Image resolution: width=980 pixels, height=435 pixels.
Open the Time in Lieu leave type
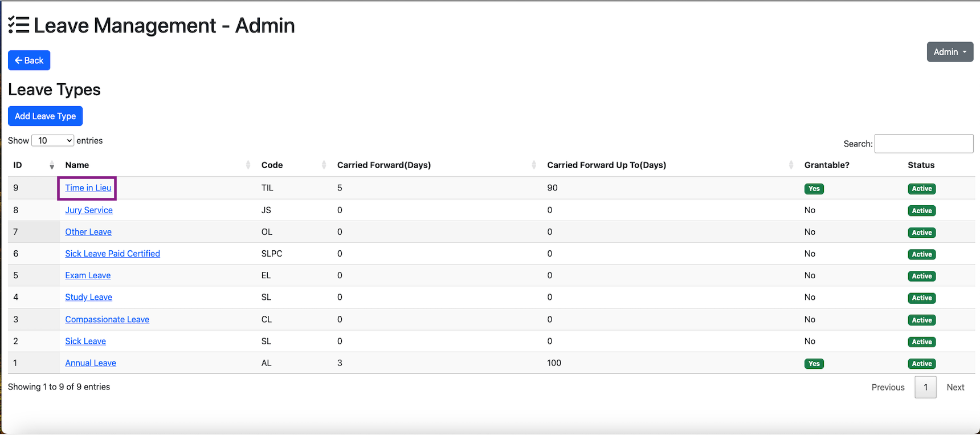88,188
